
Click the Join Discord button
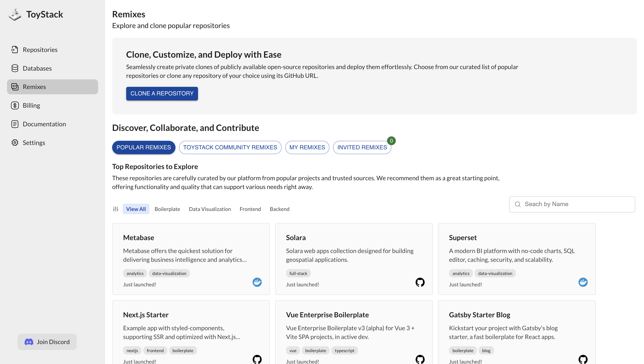coord(47,342)
